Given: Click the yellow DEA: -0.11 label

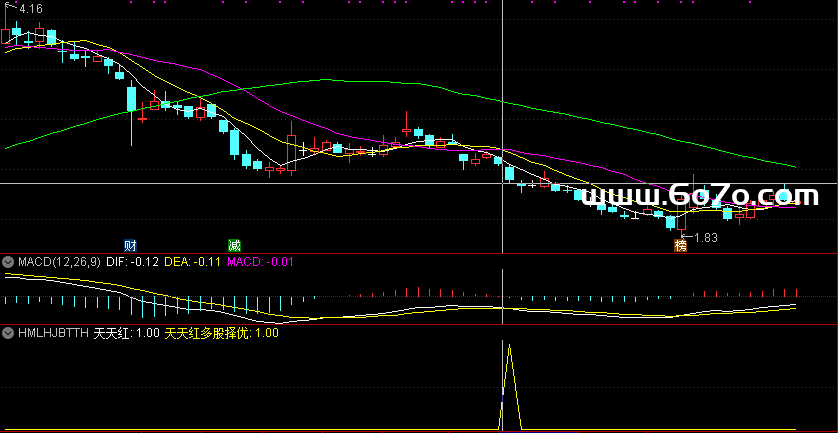Looking at the screenshot, I should [193, 263].
